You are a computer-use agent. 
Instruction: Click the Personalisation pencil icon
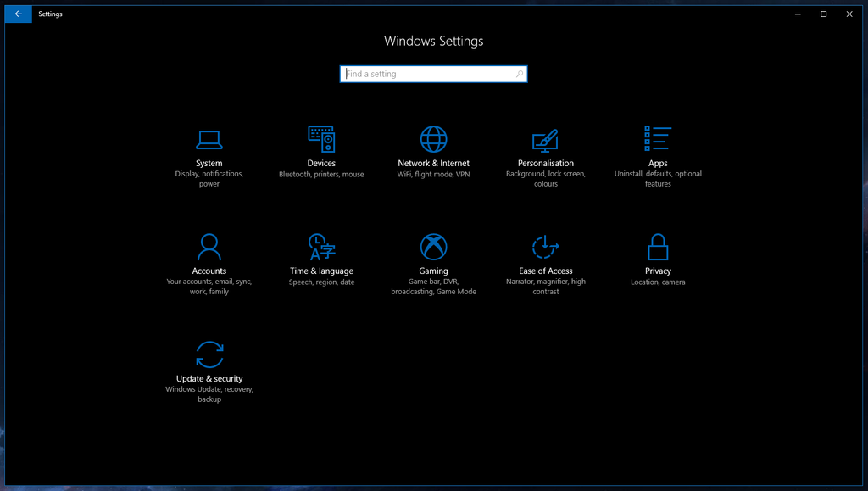point(545,139)
